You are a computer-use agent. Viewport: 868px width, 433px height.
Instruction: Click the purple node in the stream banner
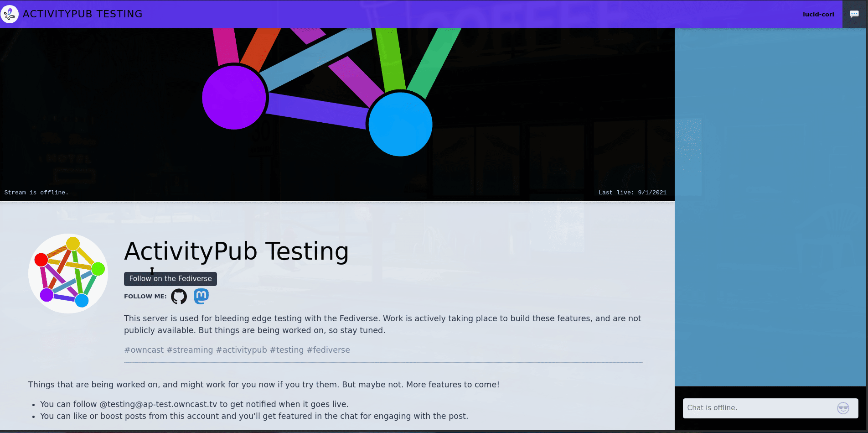[x=234, y=98]
